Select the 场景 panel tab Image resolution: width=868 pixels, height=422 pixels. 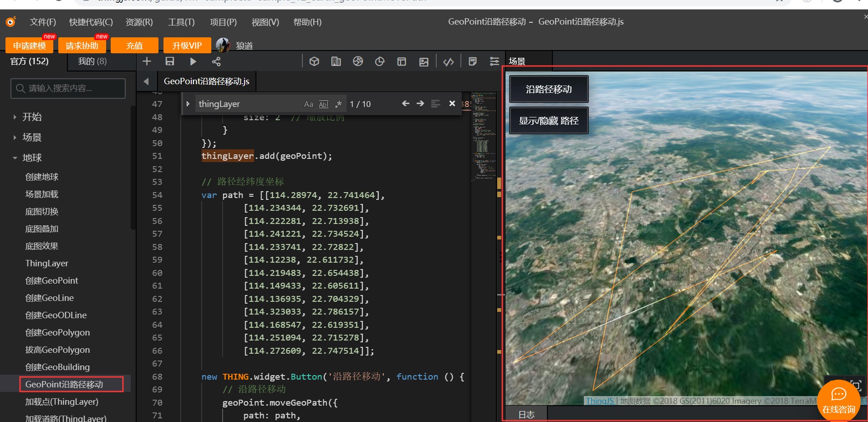tap(517, 61)
